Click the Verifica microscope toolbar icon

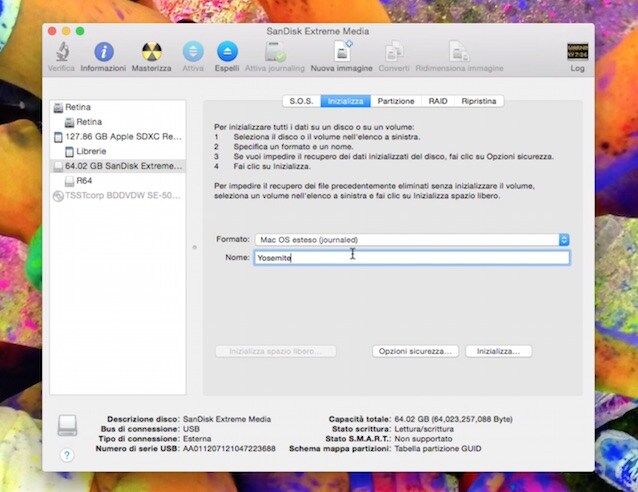[62, 52]
